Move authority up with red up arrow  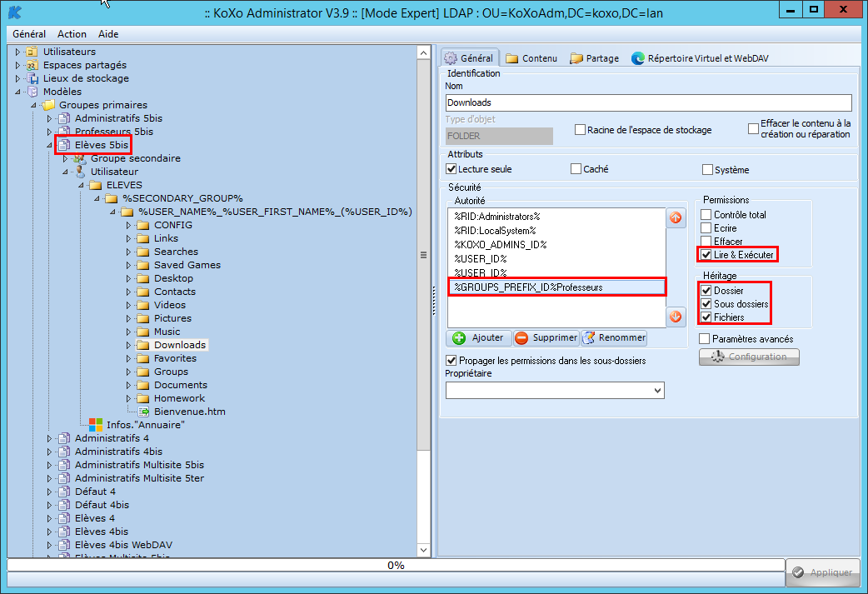pos(676,218)
